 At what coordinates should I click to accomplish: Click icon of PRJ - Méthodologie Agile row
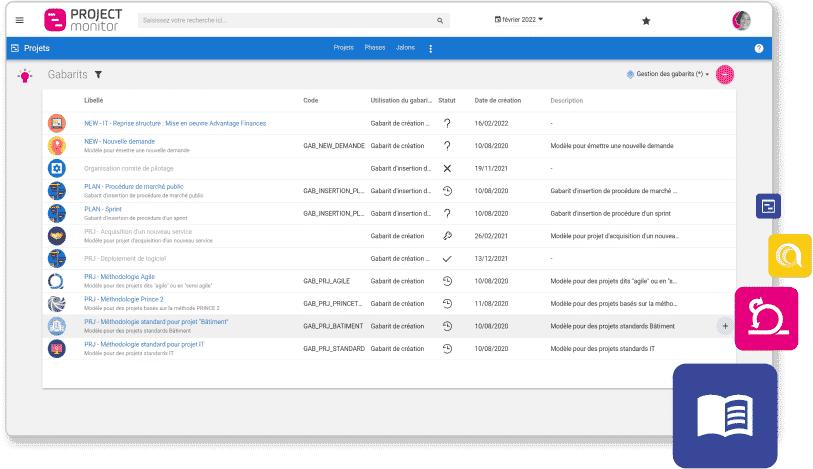pos(56,281)
